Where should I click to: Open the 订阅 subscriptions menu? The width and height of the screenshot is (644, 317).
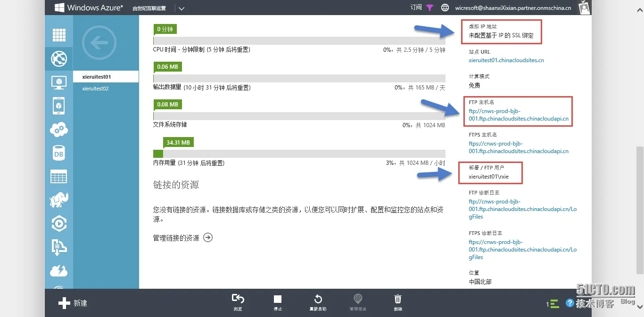(x=416, y=8)
